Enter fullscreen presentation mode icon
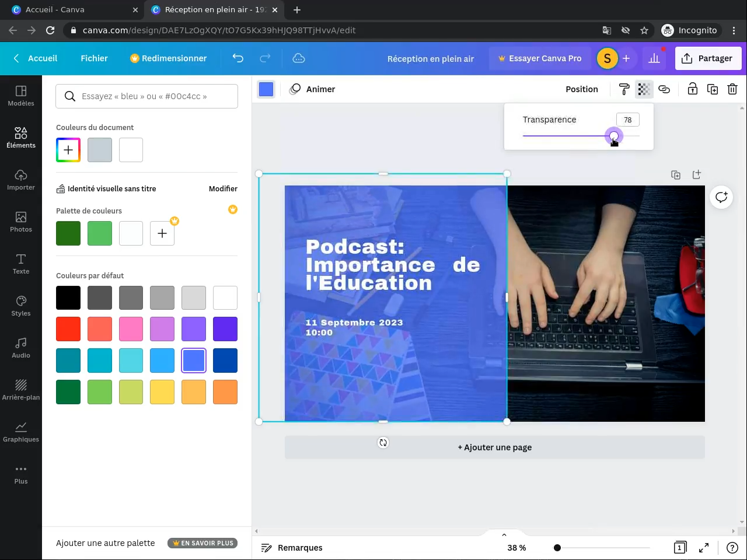 pyautogui.click(x=704, y=548)
